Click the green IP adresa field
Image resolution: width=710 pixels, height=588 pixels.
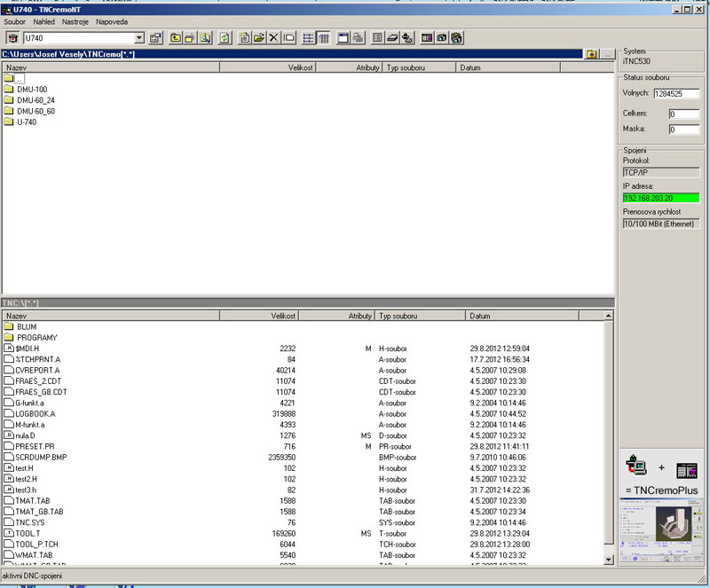661,198
